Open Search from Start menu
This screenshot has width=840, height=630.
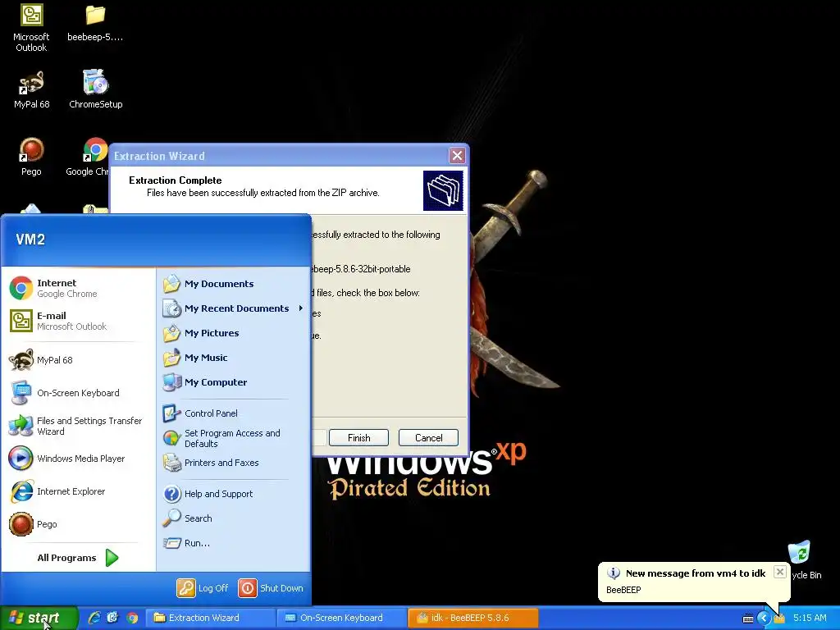point(234,518)
